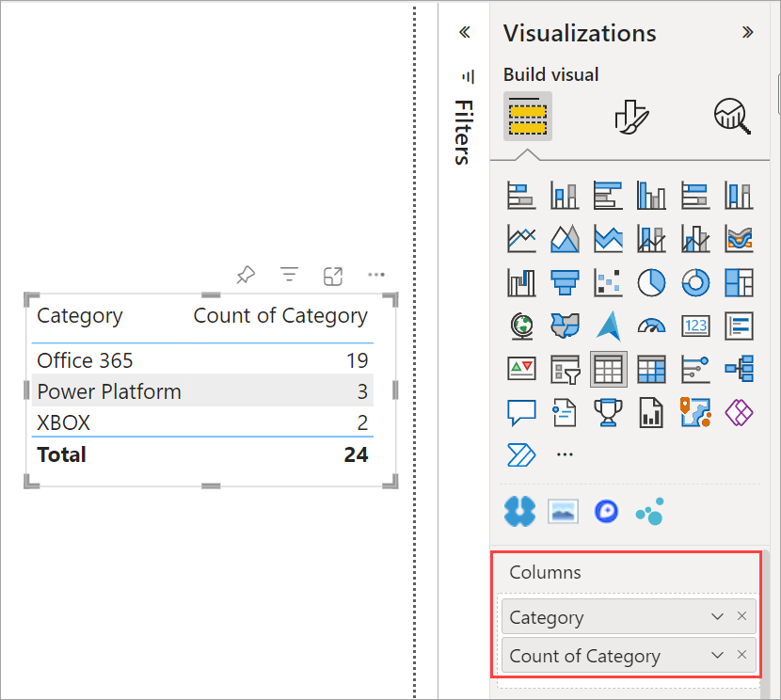Image resolution: width=781 pixels, height=700 pixels.
Task: Choose the Power Apps visual
Action: 740,413
